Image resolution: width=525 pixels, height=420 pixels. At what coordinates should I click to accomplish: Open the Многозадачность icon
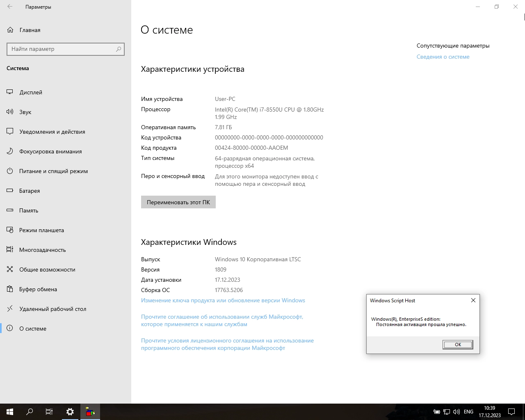point(10,250)
